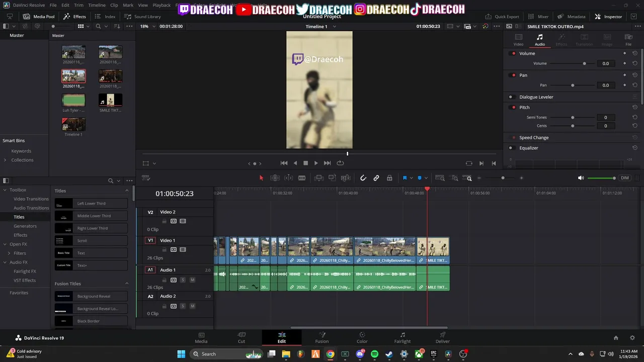Open the Marker color dropdown arrow
This screenshot has width=644, height=362.
(x=426, y=178)
